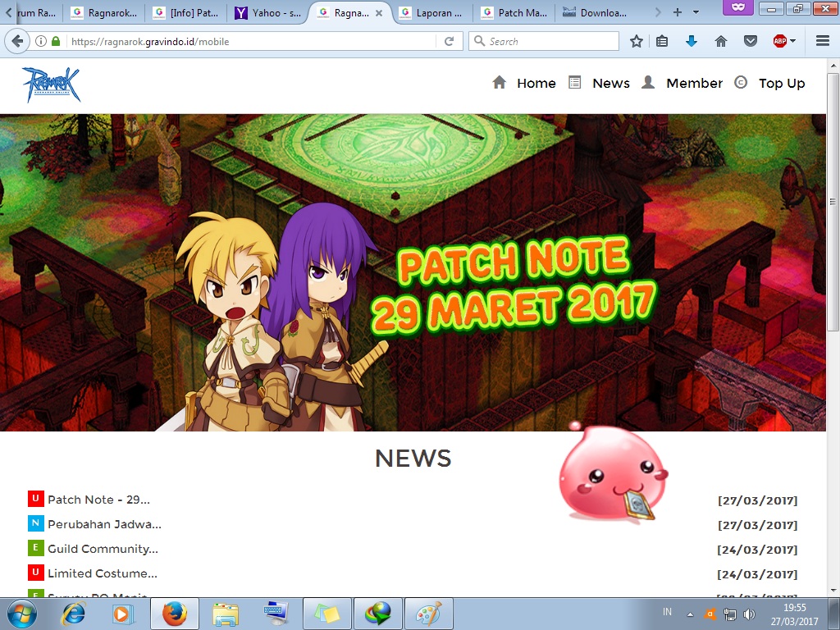Launch Internet Explorer from the taskbar
This screenshot has width=840, height=630.
(73, 614)
